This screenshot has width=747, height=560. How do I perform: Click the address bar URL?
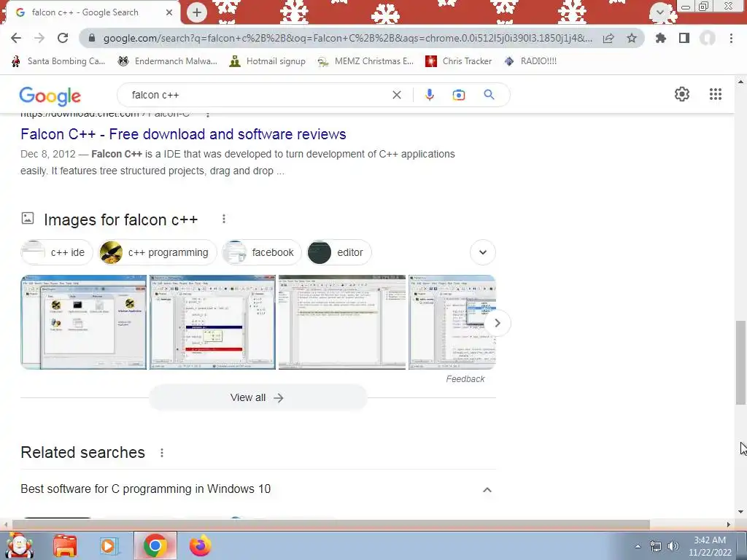pyautogui.click(x=348, y=38)
